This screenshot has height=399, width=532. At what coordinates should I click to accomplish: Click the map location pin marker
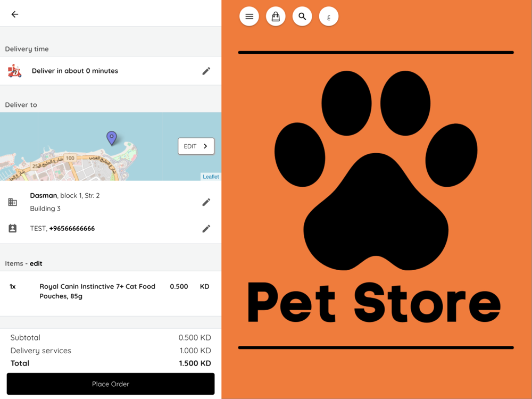pos(112,138)
